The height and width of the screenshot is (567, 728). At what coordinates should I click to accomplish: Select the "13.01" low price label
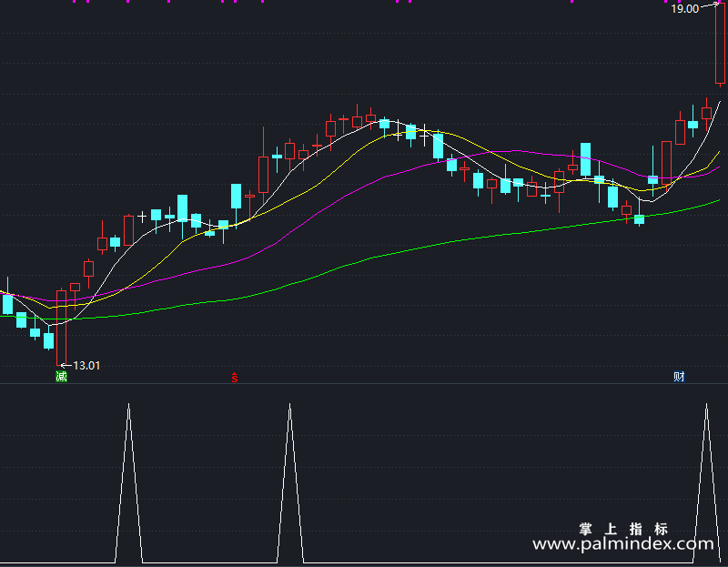coord(86,366)
